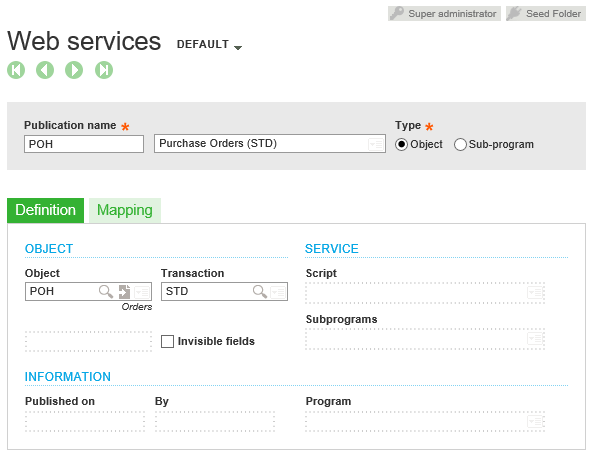Select the Sub-program type radio button
The width and height of the screenshot is (595, 456).
pos(460,145)
